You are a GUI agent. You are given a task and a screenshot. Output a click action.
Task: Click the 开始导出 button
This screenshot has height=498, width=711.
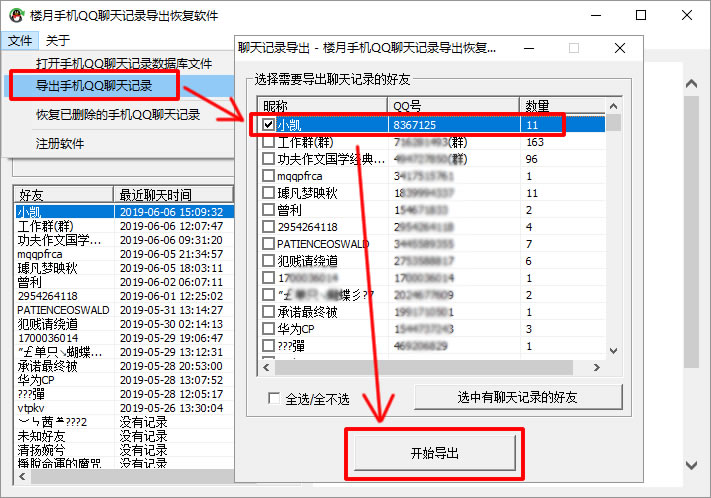point(434,453)
